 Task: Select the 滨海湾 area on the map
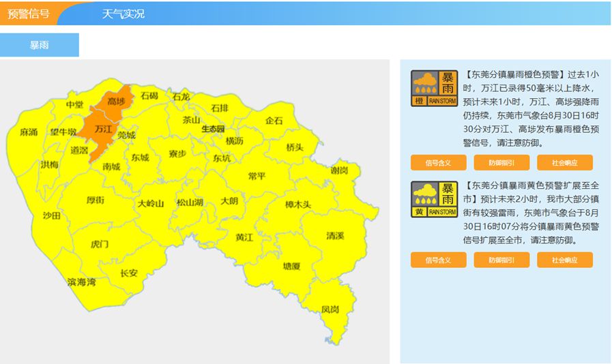[x=81, y=282]
